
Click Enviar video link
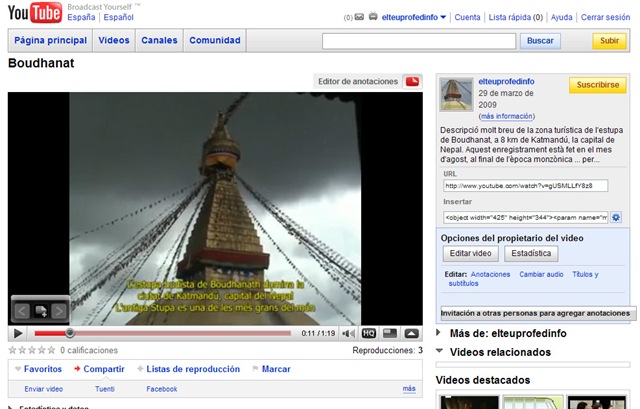[x=44, y=389]
